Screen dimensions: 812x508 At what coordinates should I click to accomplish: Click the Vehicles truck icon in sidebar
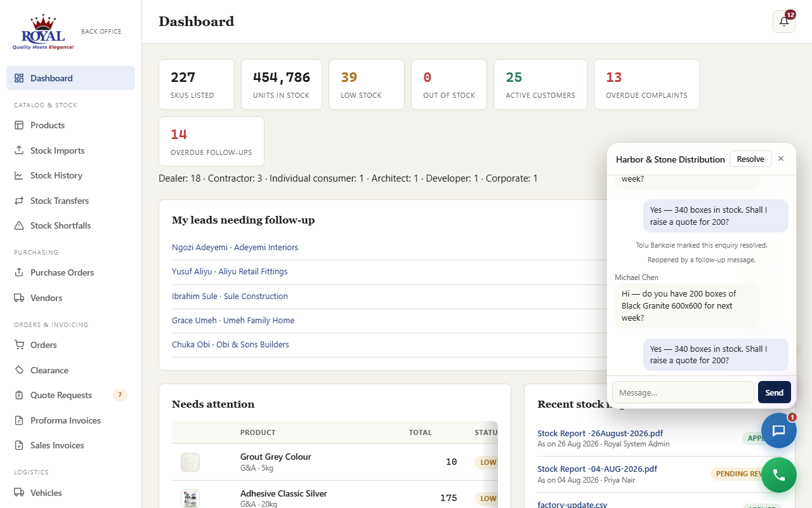tap(19, 493)
